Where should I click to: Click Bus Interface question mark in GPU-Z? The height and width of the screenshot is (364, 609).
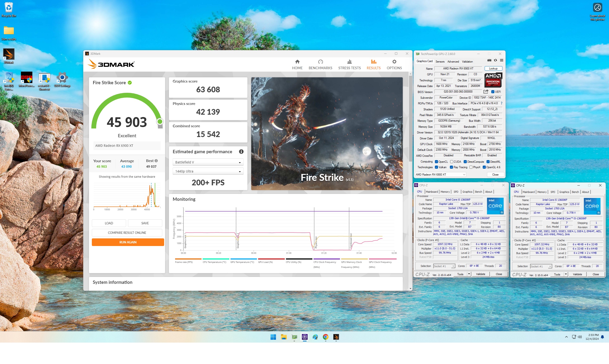click(x=501, y=103)
